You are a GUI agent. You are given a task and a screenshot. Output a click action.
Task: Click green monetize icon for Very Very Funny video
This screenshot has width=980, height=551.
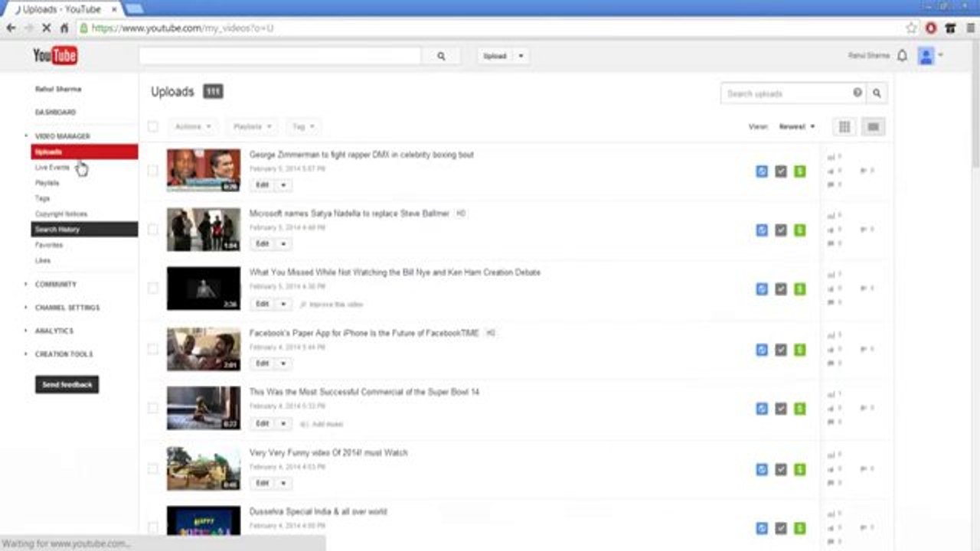click(x=799, y=469)
